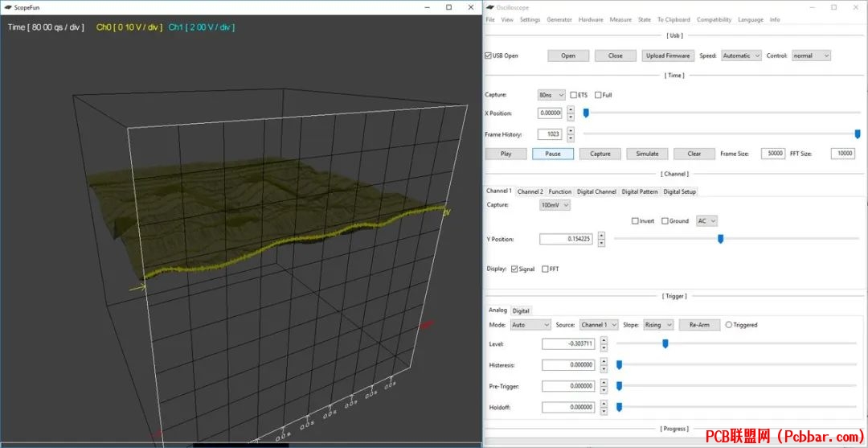
Task: Click the FFT Size input field
Action: (x=842, y=154)
